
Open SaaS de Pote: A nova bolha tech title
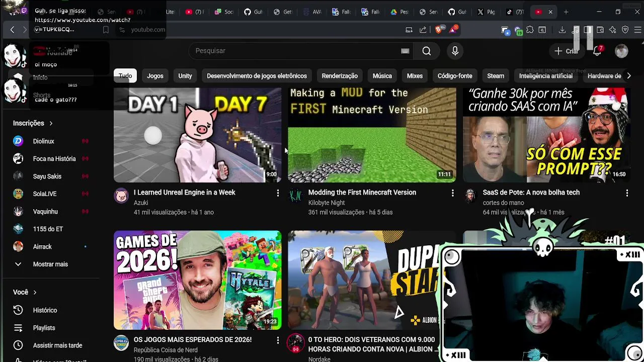click(x=531, y=193)
